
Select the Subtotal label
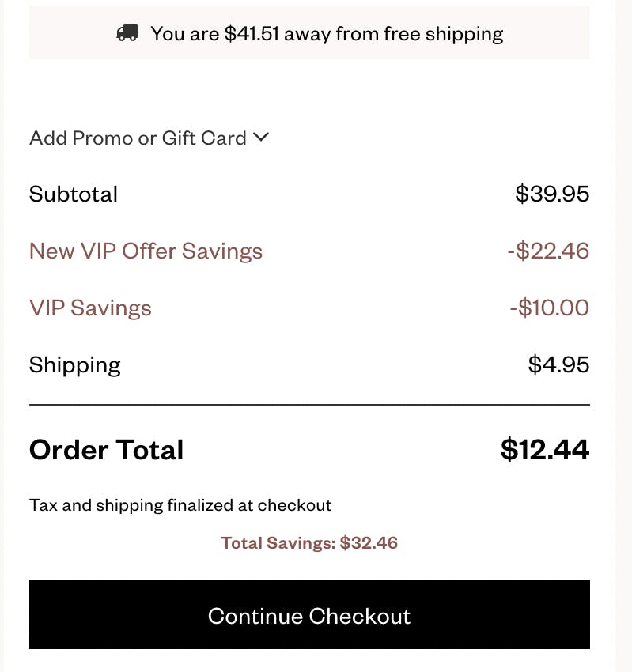(x=74, y=194)
